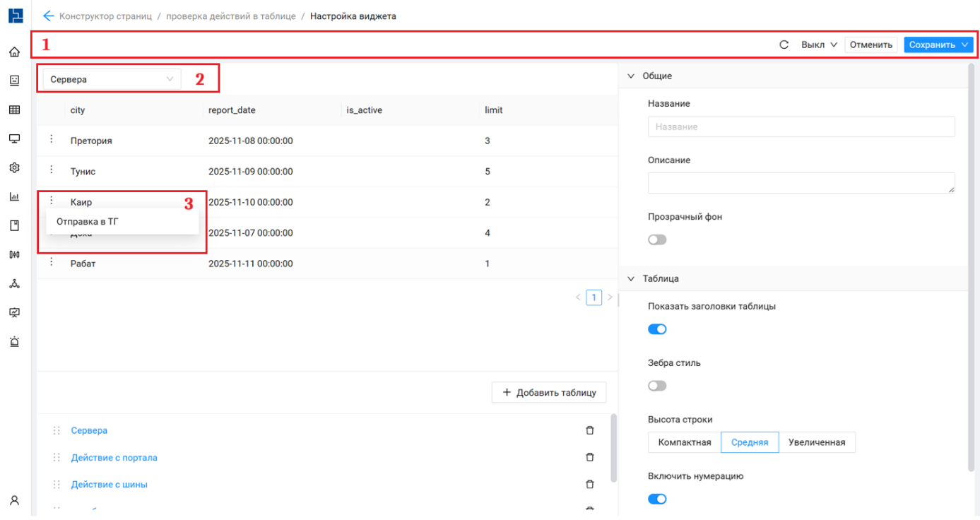The image size is (980, 520).
Task: Open the user profile icon at bottom
Action: coord(14,500)
